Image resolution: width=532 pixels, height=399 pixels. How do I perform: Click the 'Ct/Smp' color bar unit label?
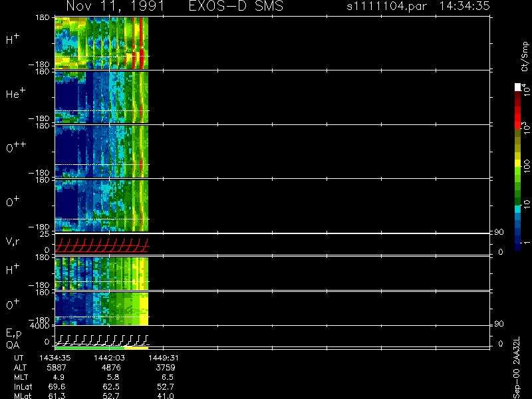pos(525,57)
